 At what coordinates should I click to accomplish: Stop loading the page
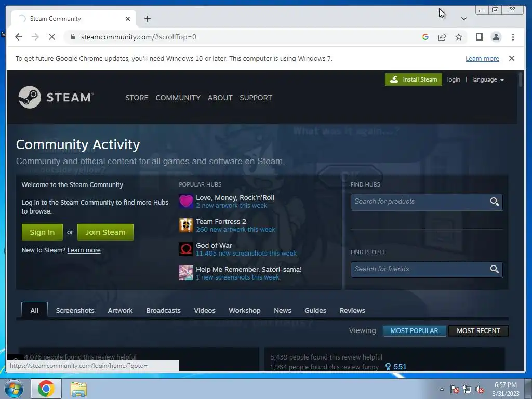pos(51,37)
